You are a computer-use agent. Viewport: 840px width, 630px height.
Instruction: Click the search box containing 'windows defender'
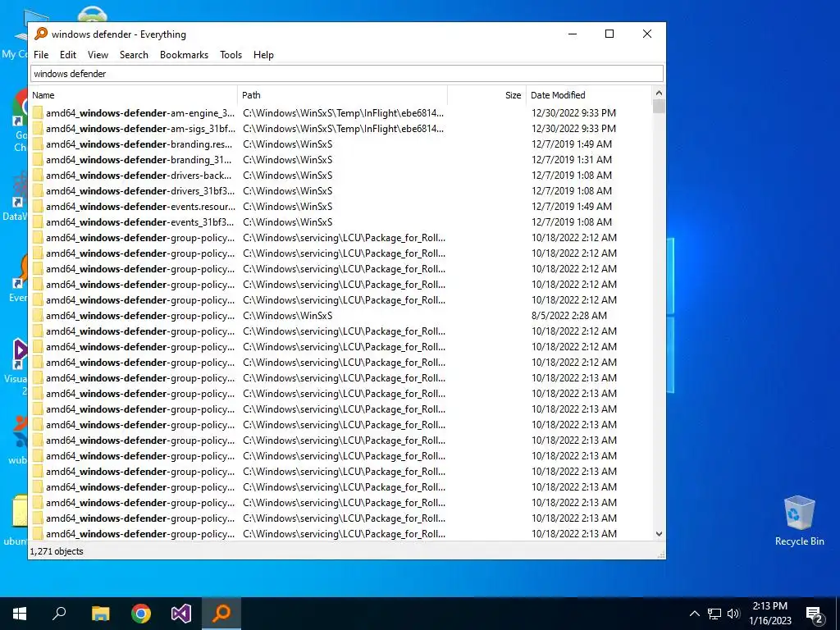(347, 73)
